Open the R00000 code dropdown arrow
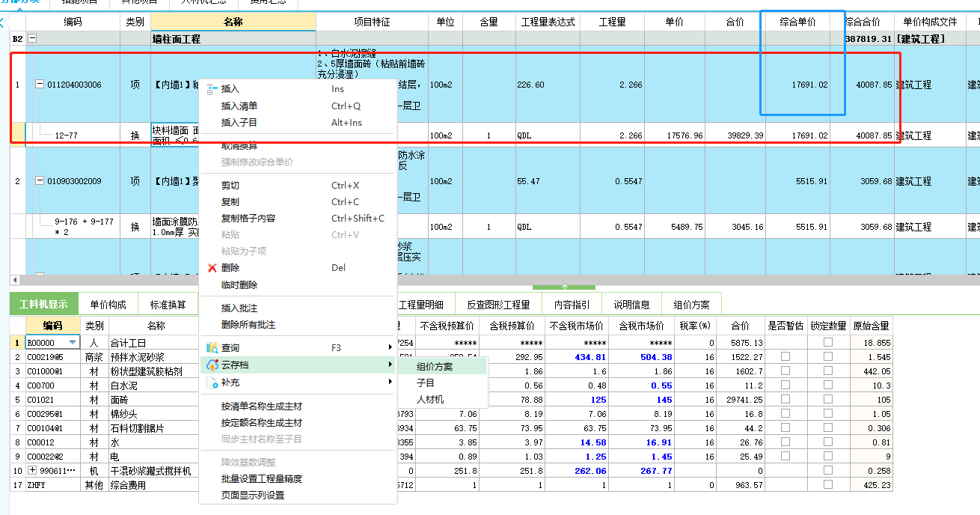Viewport: 980px width, 515px height. point(73,343)
